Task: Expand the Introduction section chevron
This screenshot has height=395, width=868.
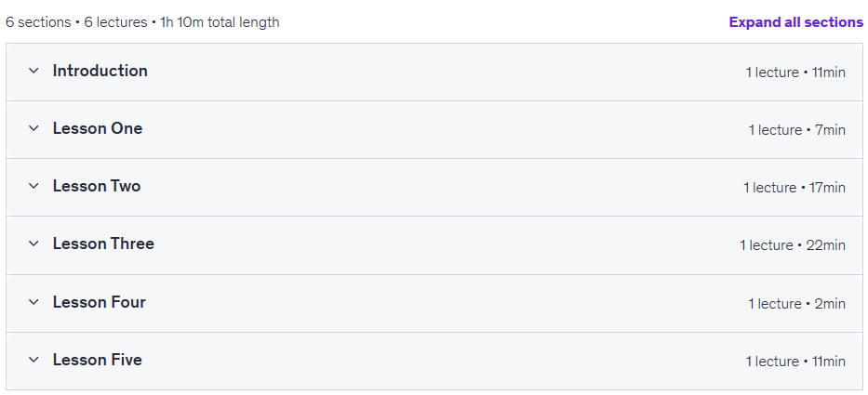Action: point(33,71)
